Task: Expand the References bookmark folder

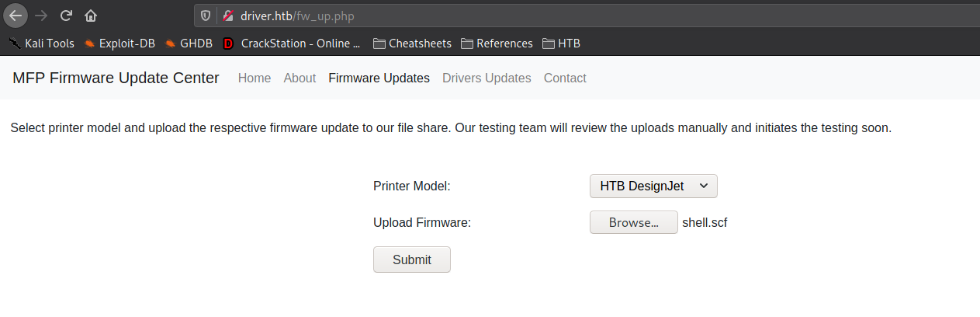Action: click(497, 44)
